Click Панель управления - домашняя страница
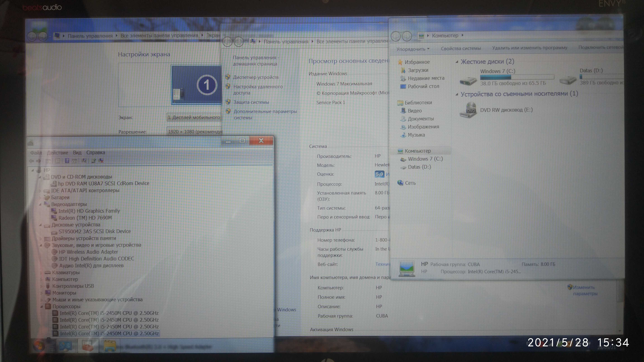Viewport: 644px width, 362px height. pyautogui.click(x=256, y=60)
